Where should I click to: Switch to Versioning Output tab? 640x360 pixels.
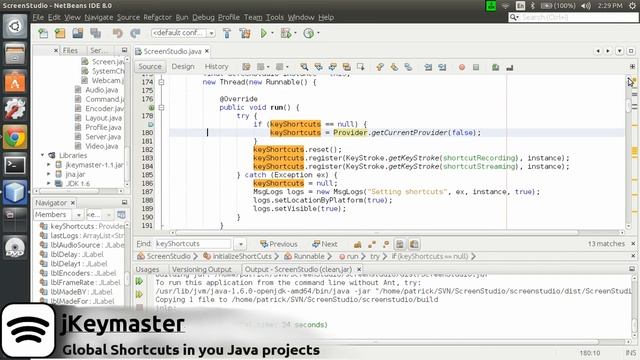pyautogui.click(x=202, y=269)
